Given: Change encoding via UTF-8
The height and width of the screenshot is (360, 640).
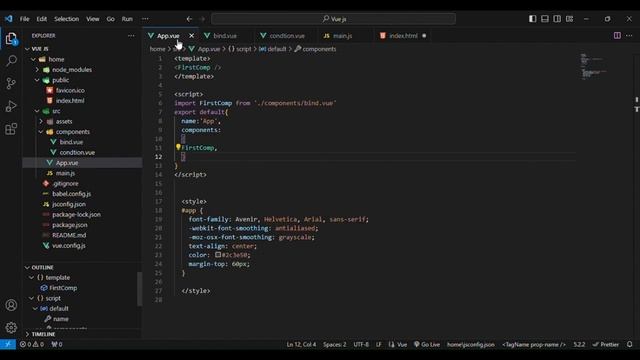Looking at the screenshot, I should coord(361,344).
